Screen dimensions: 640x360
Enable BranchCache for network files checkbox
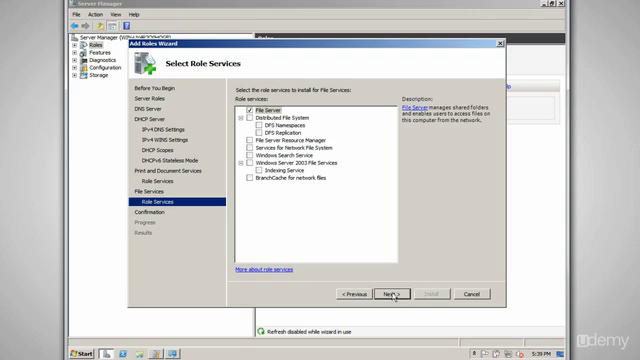(x=249, y=178)
